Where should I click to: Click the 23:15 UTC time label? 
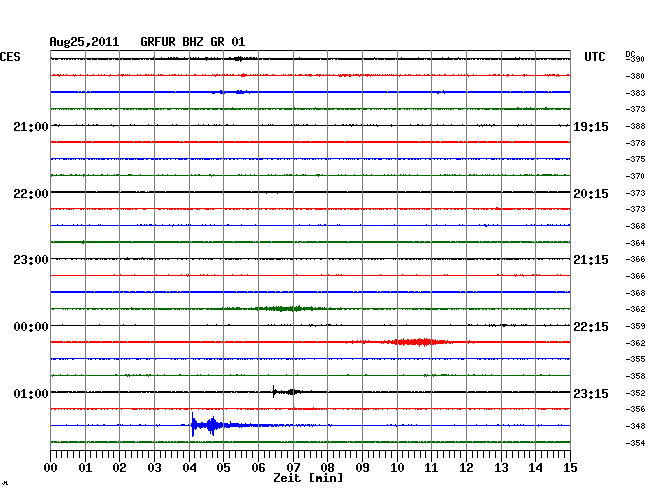tap(591, 393)
